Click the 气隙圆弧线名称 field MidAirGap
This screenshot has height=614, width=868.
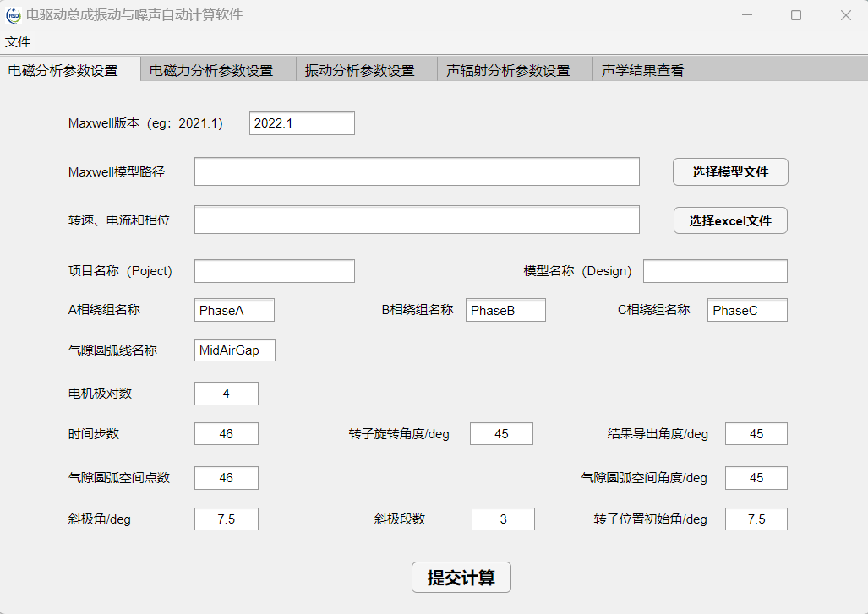(x=234, y=350)
